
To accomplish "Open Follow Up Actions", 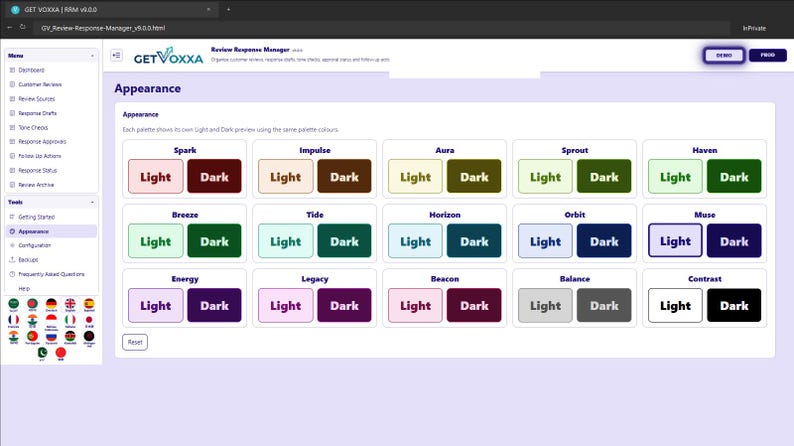I will (x=51, y=156).
